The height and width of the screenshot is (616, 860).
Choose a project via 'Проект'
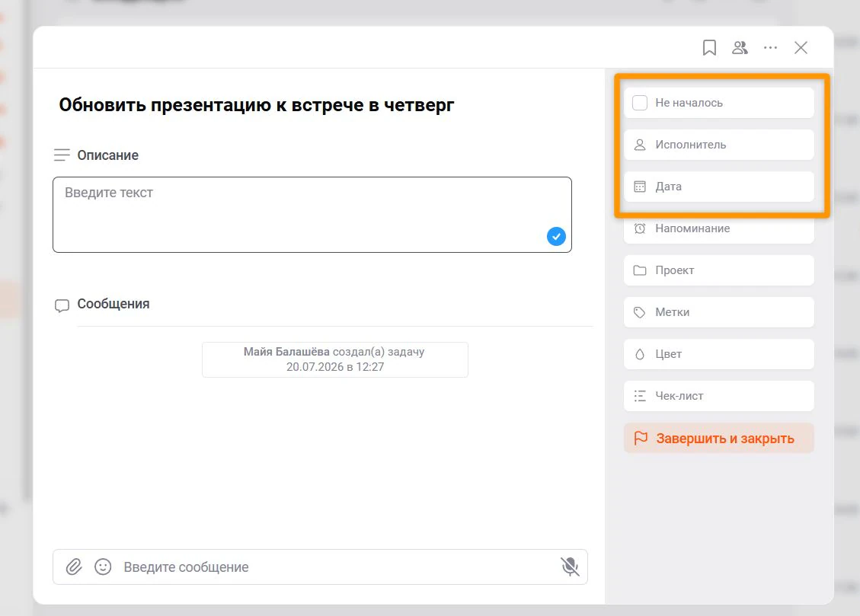click(718, 270)
